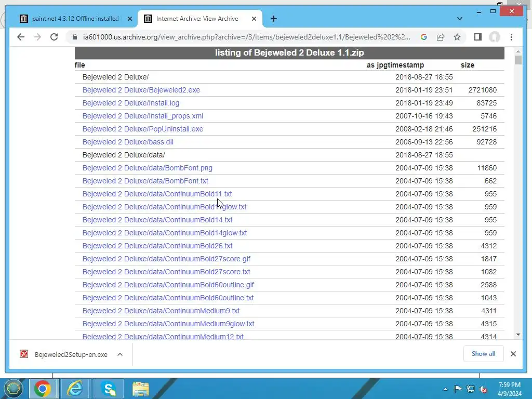Select the 2721080 size value
This screenshot has height=399, width=532.
click(x=483, y=90)
